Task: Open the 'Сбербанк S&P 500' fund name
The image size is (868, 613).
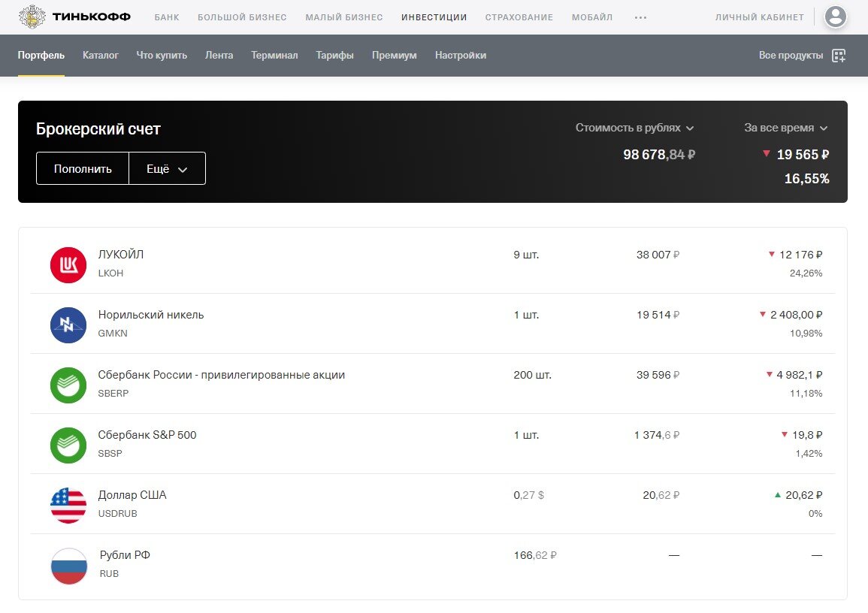Action: (147, 435)
